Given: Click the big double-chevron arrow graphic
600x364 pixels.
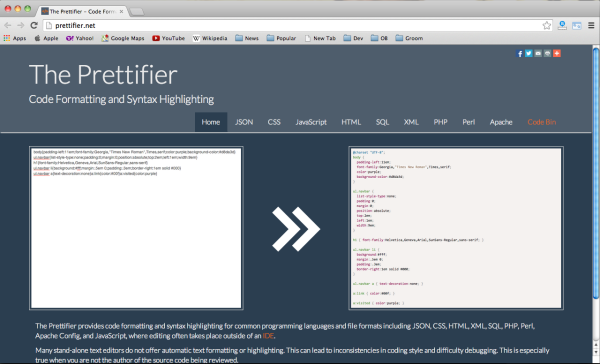Looking at the screenshot, I should [296, 229].
